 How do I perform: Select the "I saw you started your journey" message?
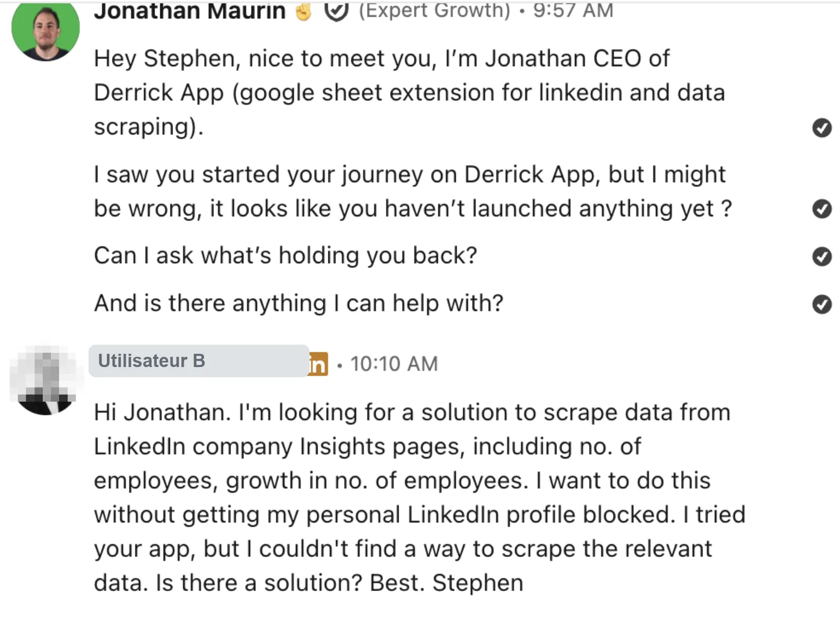413,191
